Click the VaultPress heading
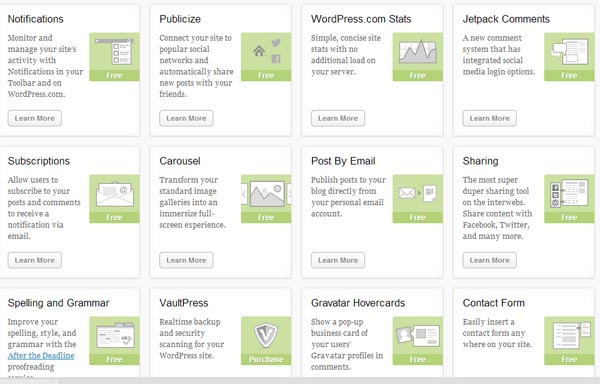Viewport: 600px width, 384px height. [x=184, y=303]
